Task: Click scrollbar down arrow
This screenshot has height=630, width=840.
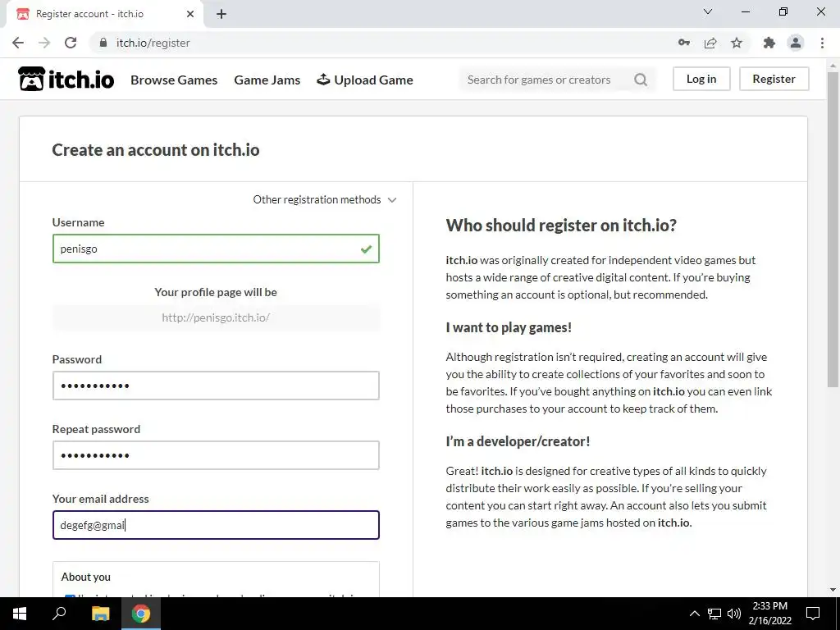Action: click(x=833, y=590)
